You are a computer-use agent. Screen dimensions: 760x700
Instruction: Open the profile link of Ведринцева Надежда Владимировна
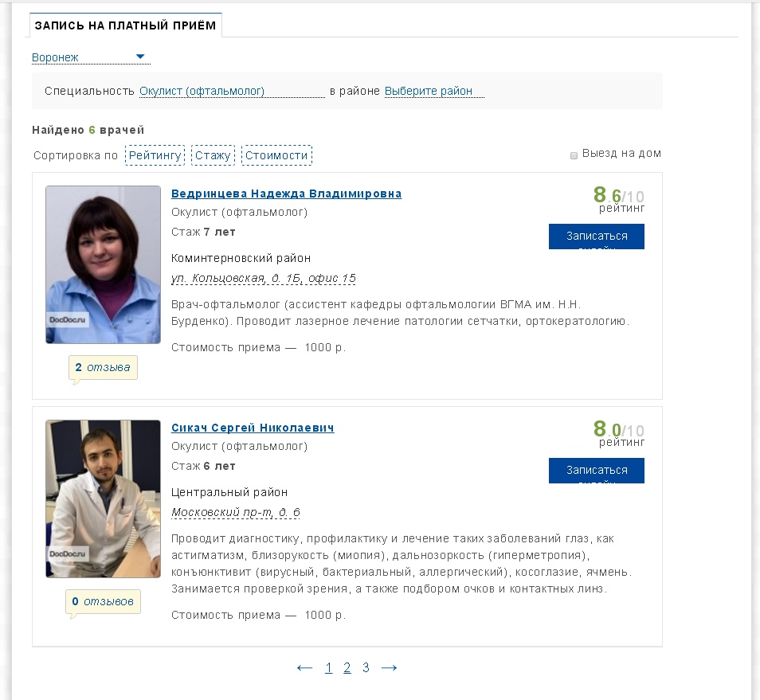pos(287,194)
